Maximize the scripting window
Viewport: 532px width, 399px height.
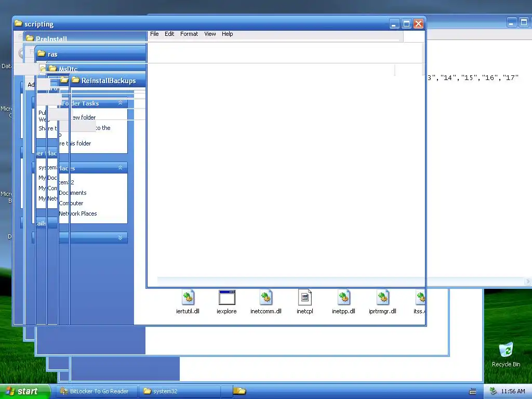coord(406,24)
